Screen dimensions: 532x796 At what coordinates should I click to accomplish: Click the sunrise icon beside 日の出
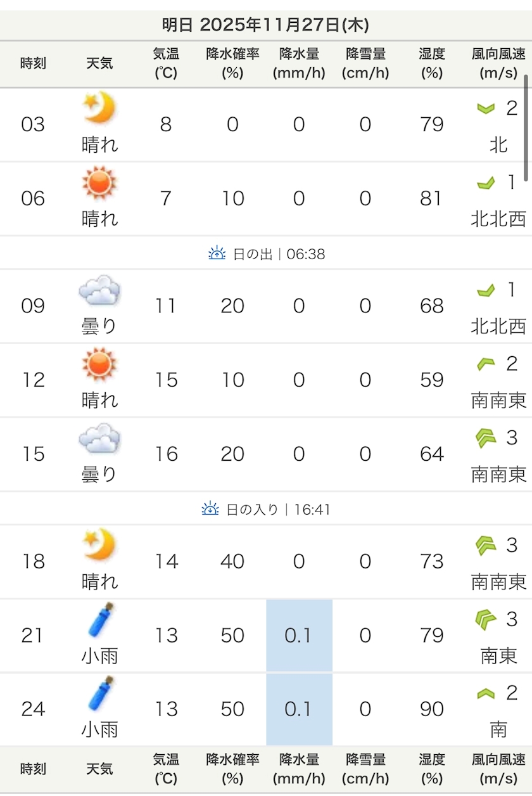point(217,254)
